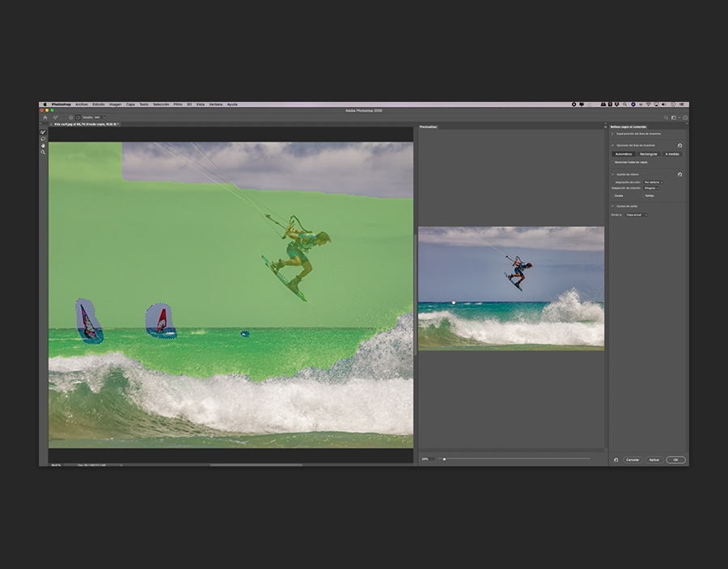The image size is (728, 569).
Task: Click the Home icon in options bar
Action: point(45,117)
